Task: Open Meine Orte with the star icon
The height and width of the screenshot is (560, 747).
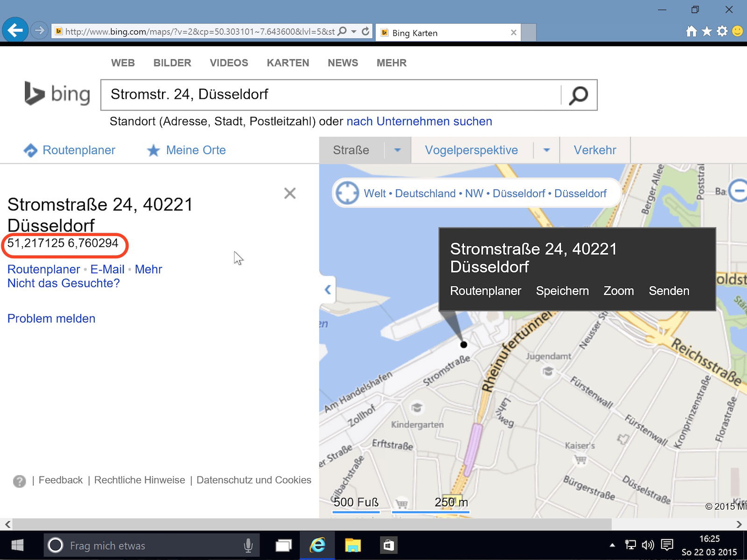Action: click(186, 150)
